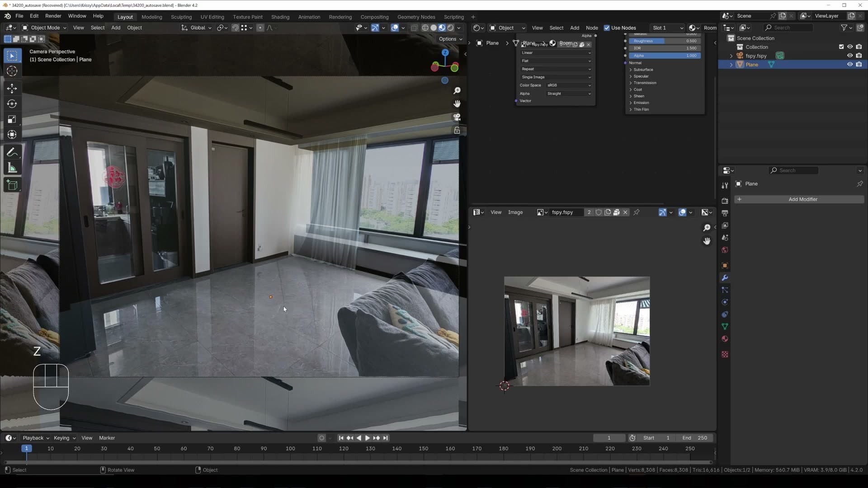
Task: Open the World properties tab
Action: [725, 250]
